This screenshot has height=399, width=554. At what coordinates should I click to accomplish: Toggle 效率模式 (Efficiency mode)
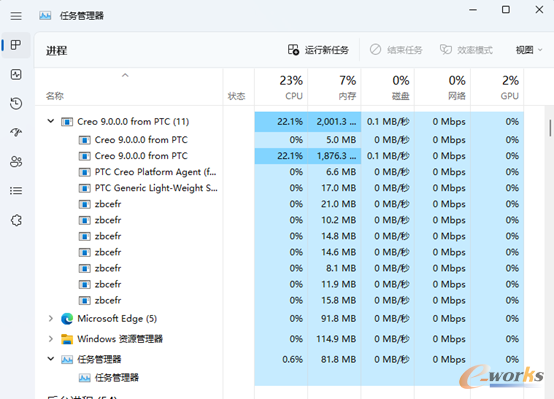(x=466, y=50)
